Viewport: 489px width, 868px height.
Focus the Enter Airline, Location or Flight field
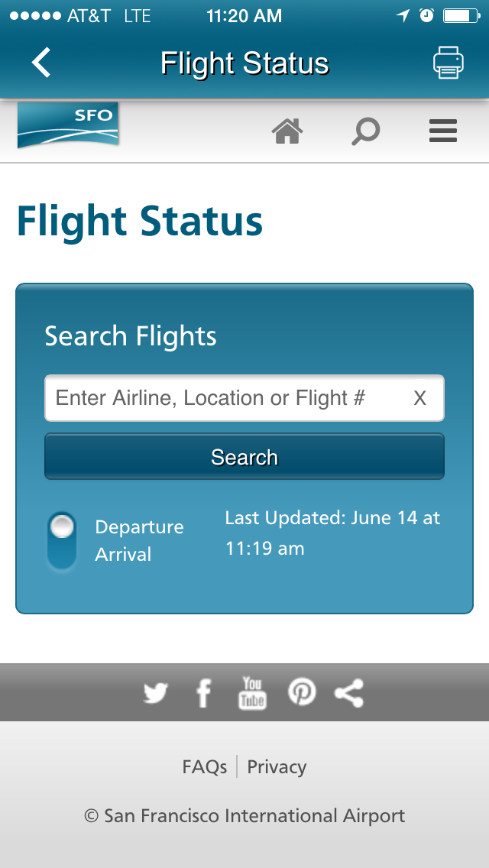[x=244, y=398]
